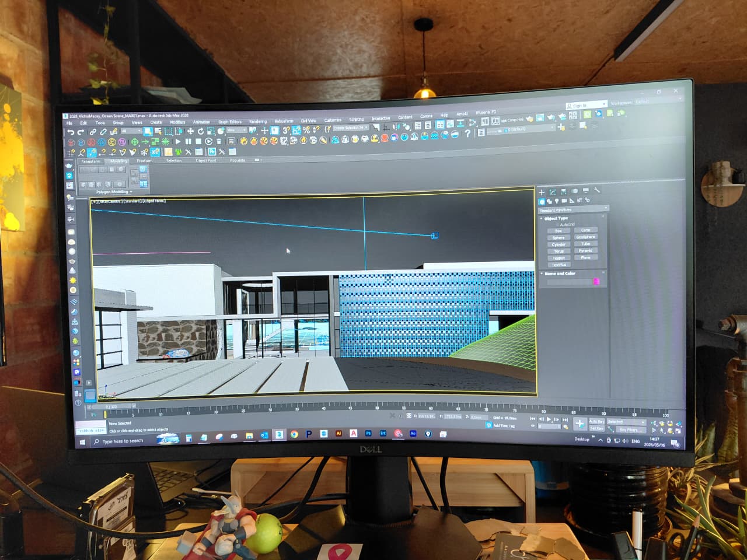Click the Redo arrow icon
This screenshot has width=747, height=560.
point(81,132)
